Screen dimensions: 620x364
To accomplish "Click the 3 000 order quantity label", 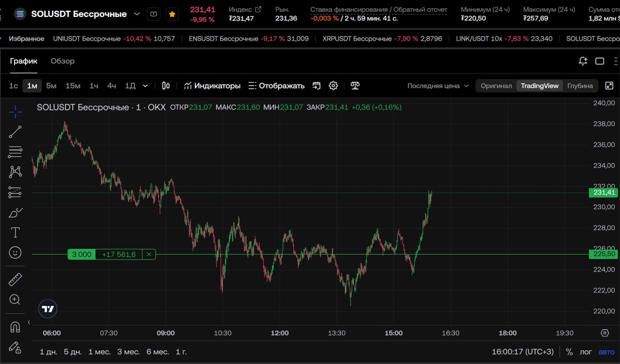I will pos(81,255).
